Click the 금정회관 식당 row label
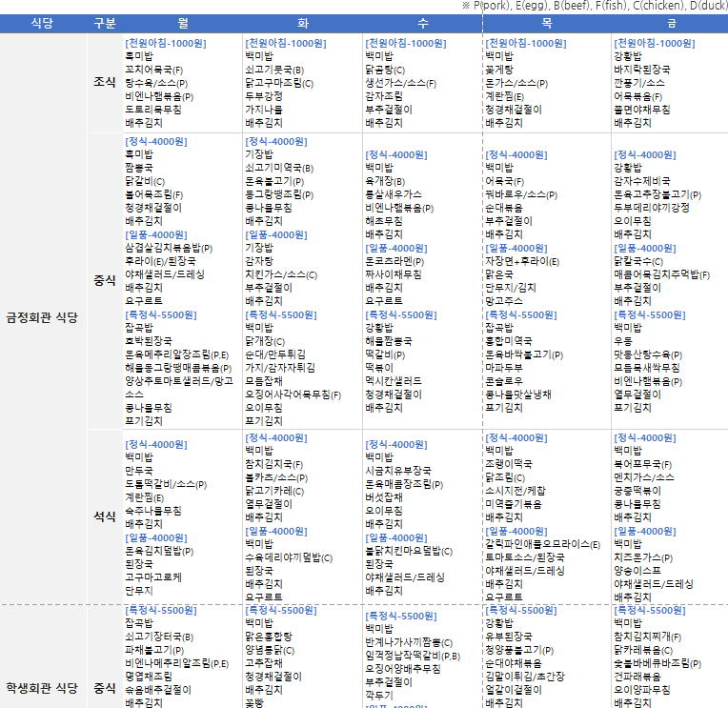728x708 pixels. tap(41, 316)
